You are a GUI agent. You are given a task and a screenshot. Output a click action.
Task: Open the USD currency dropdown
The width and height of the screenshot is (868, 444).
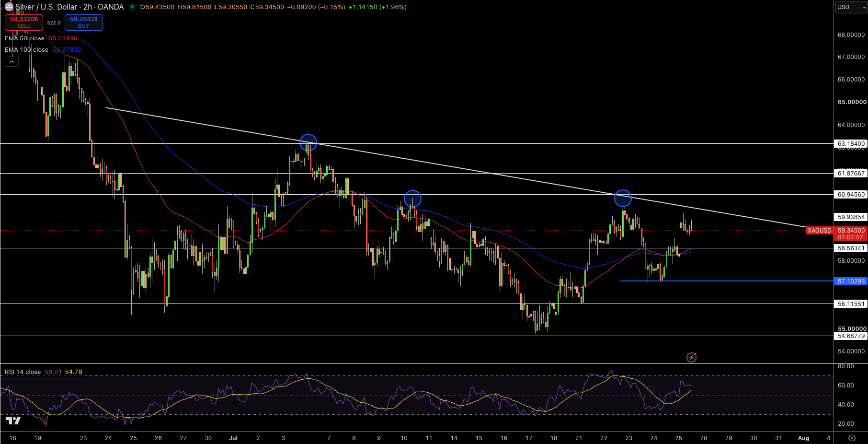(x=851, y=7)
